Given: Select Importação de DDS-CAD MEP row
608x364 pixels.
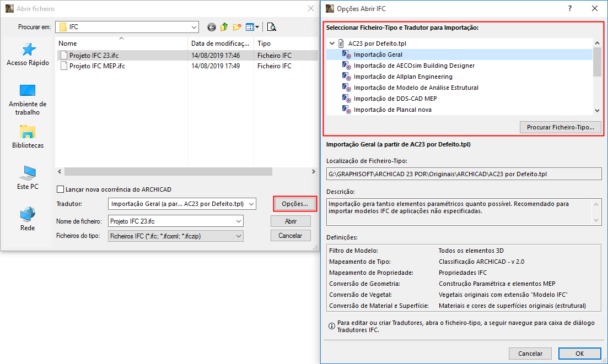Looking at the screenshot, I should click(x=460, y=99).
